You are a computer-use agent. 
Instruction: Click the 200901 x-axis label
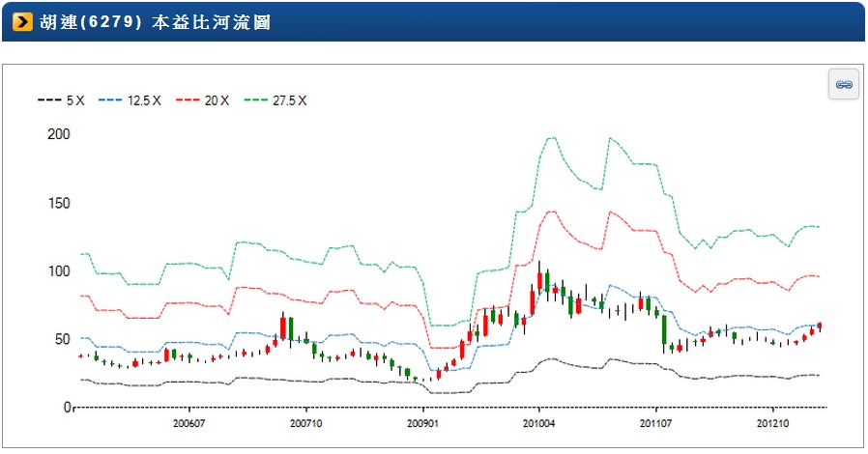[422, 424]
